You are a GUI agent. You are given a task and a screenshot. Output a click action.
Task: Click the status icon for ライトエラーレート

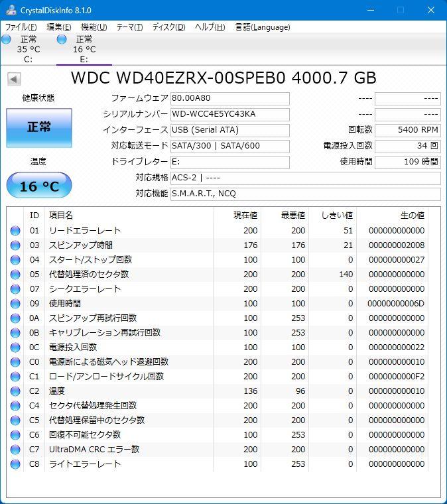click(x=15, y=464)
